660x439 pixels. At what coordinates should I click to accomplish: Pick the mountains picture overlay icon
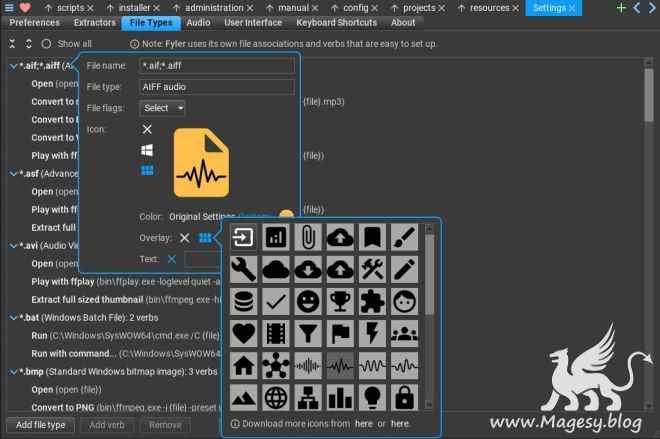click(243, 397)
